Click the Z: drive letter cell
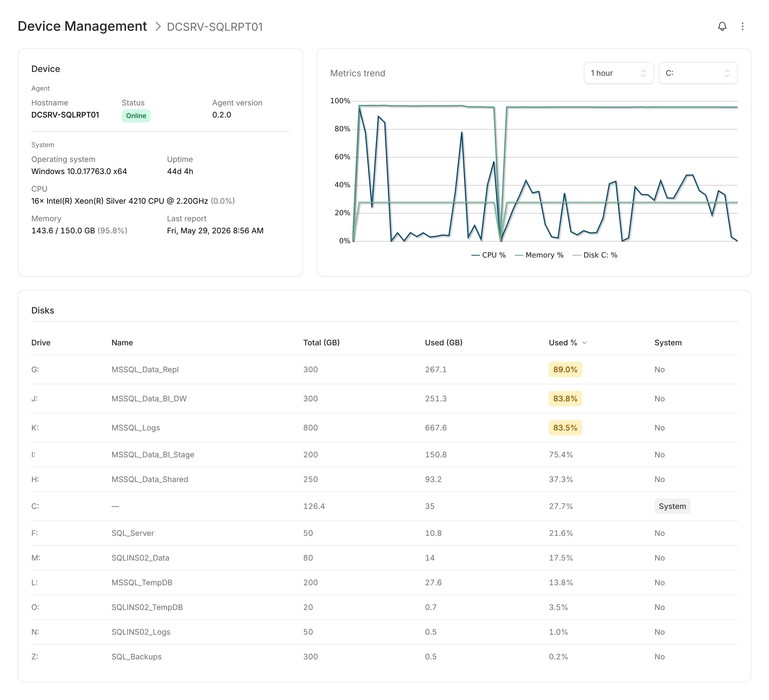 pos(35,657)
